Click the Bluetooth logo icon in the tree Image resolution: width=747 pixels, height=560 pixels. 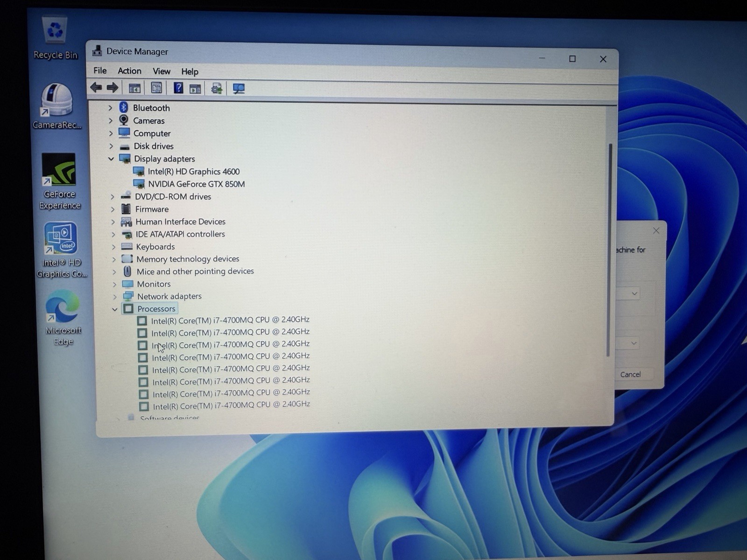coord(123,107)
